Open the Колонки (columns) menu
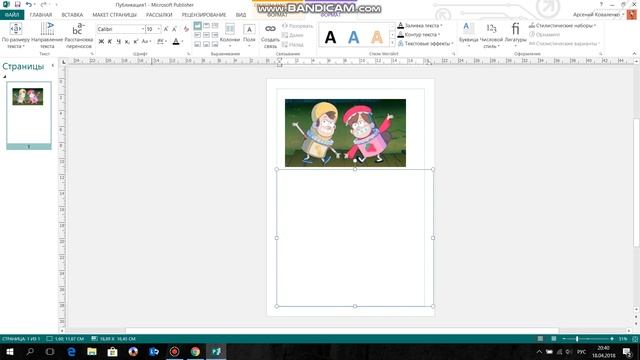The image size is (640, 360). [x=230, y=35]
